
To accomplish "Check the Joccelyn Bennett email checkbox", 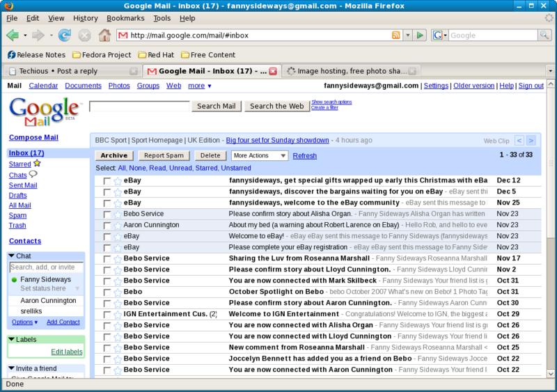I will [x=107, y=359].
